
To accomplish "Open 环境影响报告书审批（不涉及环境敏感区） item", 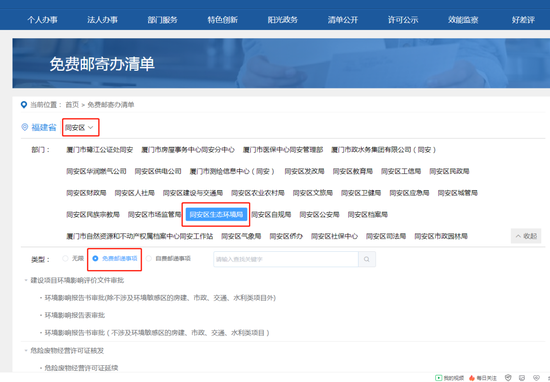I will (157, 333).
